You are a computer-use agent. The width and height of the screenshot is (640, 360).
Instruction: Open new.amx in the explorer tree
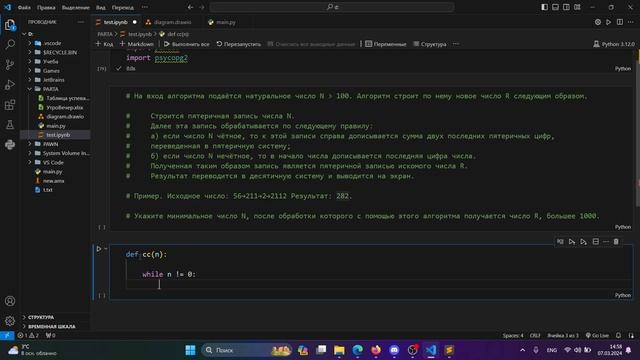coord(53,181)
